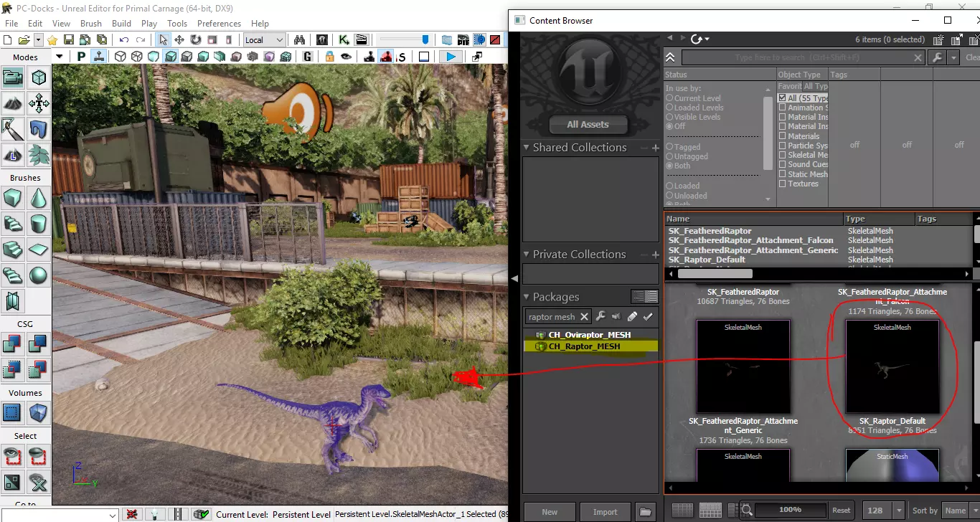
Task: Switch to Perspective viewport P button
Action: [x=81, y=57]
